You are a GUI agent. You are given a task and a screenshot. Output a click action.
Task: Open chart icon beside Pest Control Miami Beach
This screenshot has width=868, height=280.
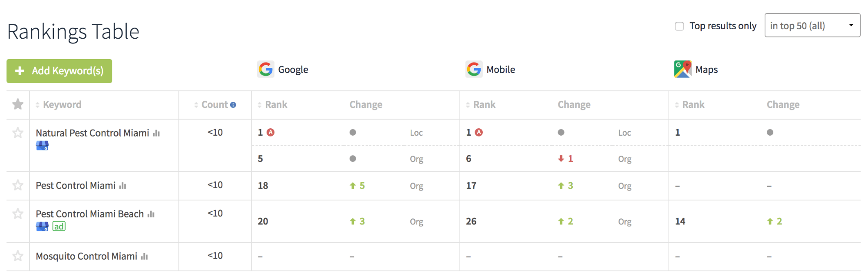pos(151,214)
